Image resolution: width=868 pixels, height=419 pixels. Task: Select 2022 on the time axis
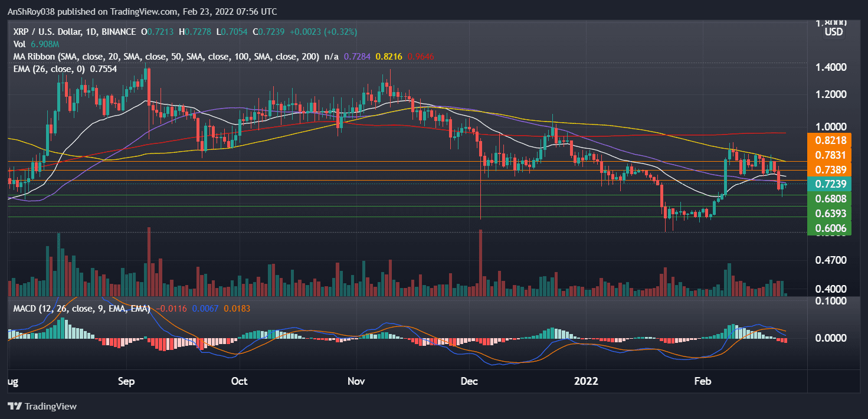click(x=587, y=381)
